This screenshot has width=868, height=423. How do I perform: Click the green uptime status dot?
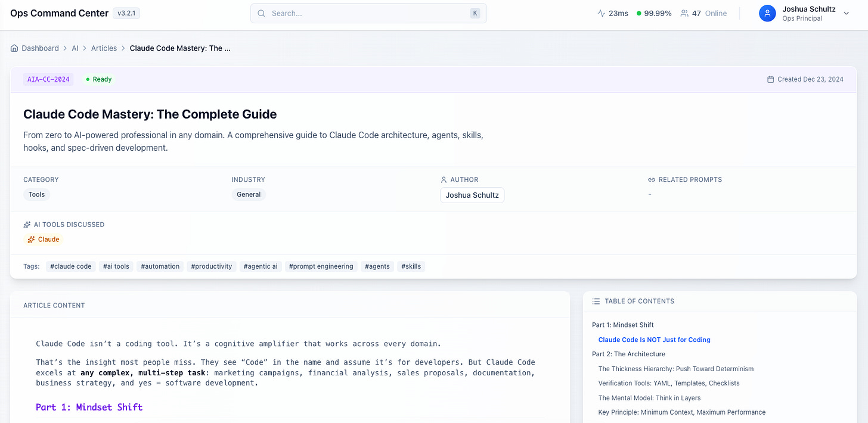pos(639,13)
